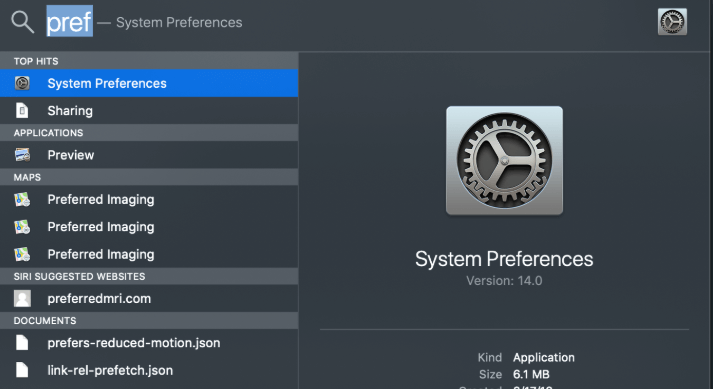Click the prefers-reduced-motion.json file icon
713x389 pixels.
click(x=22, y=343)
